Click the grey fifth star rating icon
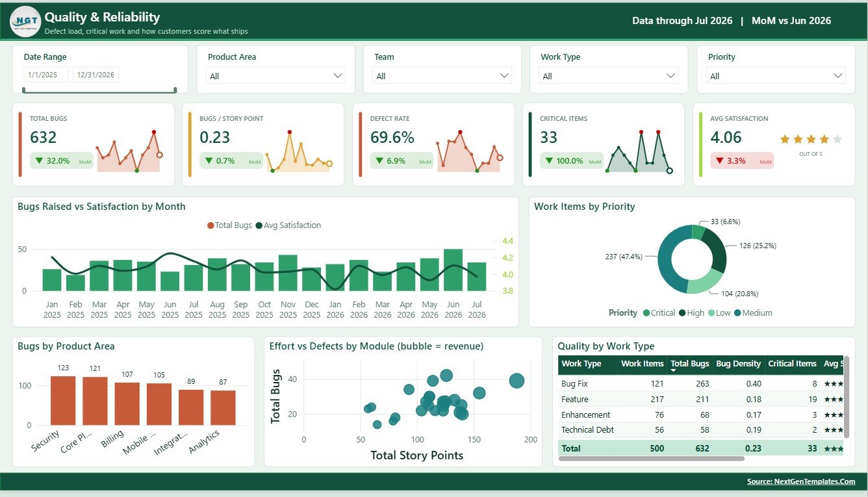 [837, 139]
